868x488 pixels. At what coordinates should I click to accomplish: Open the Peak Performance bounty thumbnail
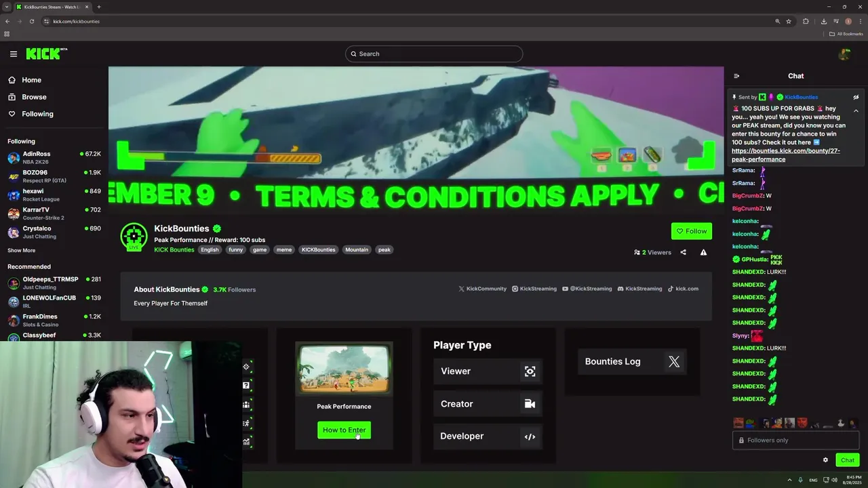[344, 368]
